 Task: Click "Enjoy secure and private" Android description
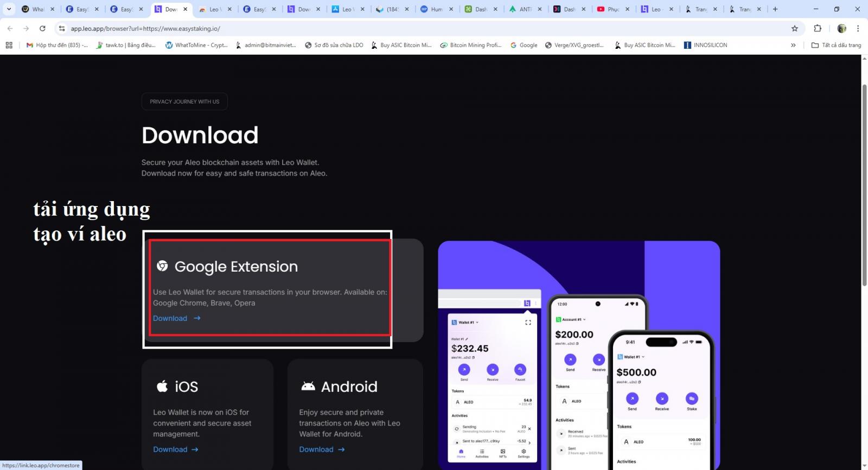[349, 423]
